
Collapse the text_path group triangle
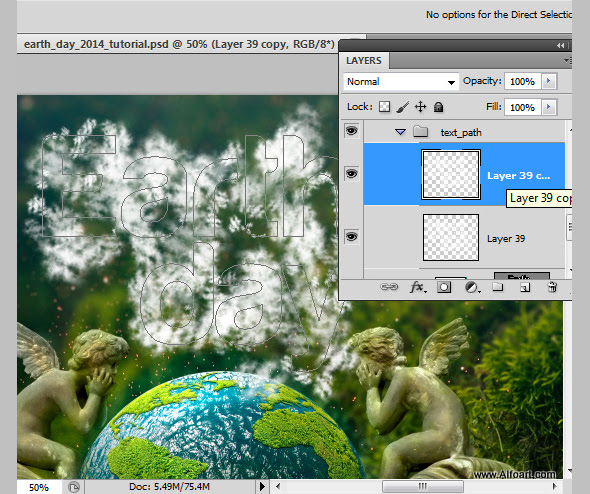(x=400, y=132)
